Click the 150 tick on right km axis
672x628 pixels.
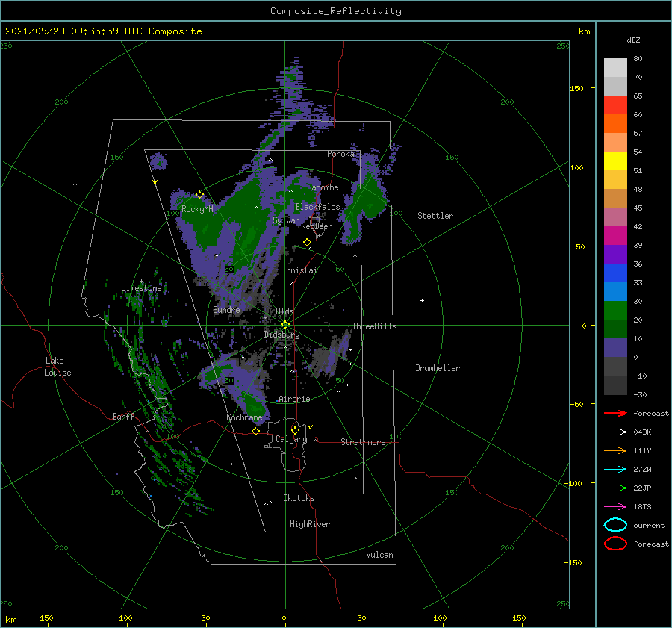click(x=576, y=88)
